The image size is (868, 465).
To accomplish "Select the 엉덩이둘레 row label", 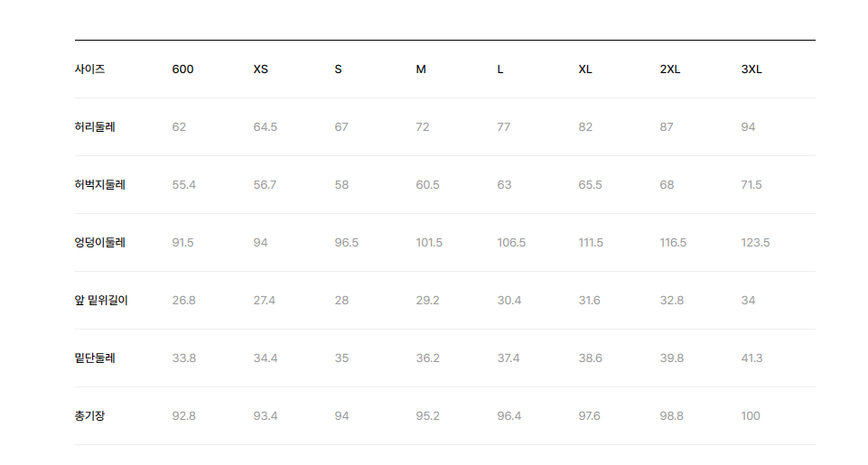I will pos(99,243).
